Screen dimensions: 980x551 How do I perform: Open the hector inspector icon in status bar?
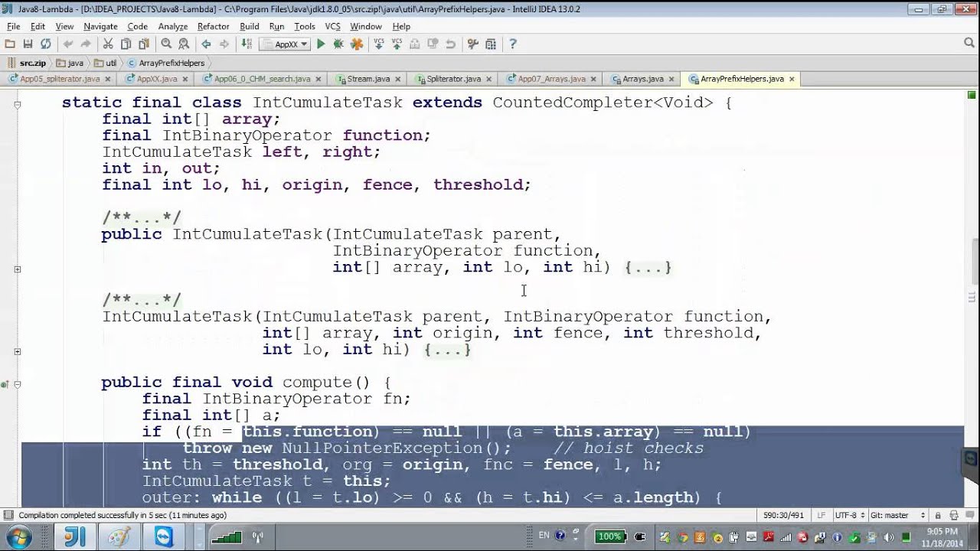click(x=954, y=515)
